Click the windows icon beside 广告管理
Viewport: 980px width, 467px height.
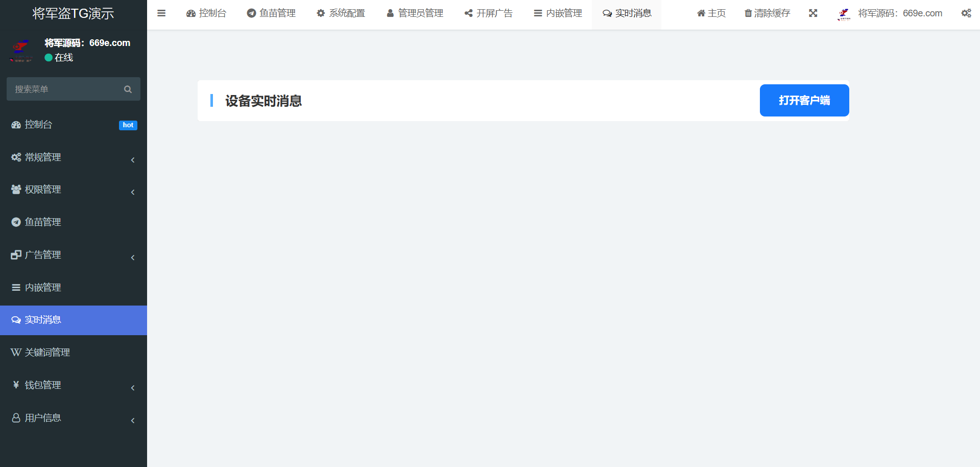pos(16,255)
